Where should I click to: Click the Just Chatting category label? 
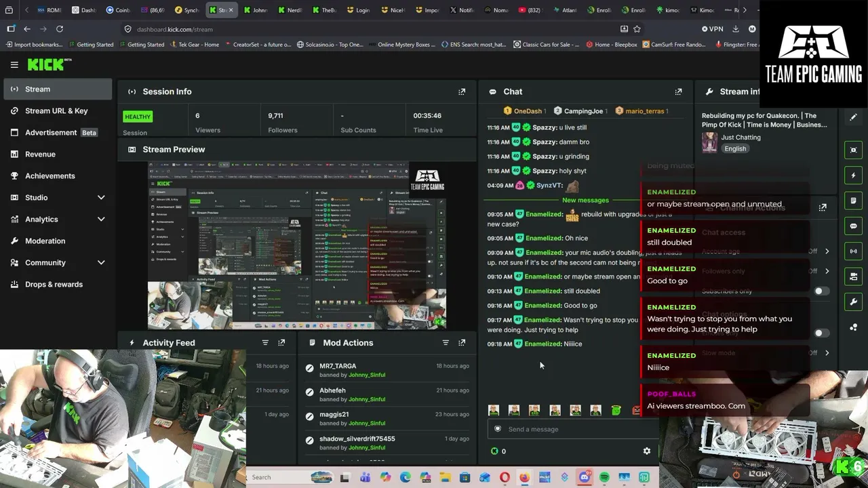[x=741, y=137]
